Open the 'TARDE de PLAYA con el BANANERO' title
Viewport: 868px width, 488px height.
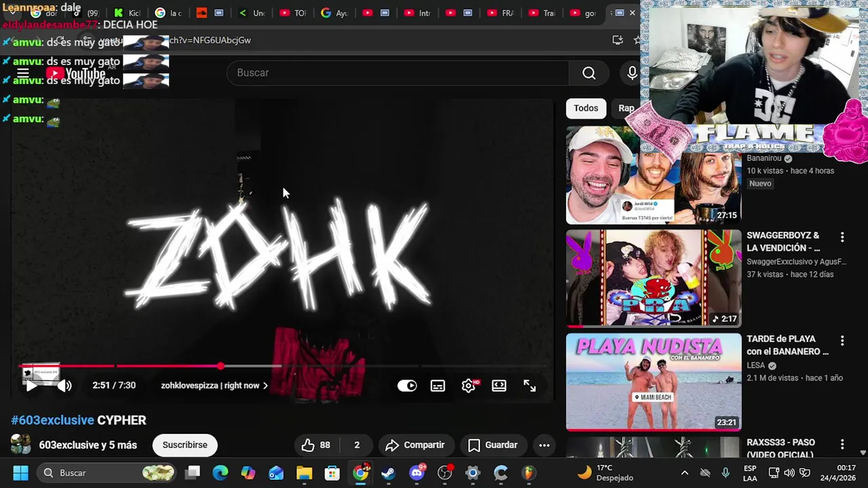pyautogui.click(x=787, y=345)
